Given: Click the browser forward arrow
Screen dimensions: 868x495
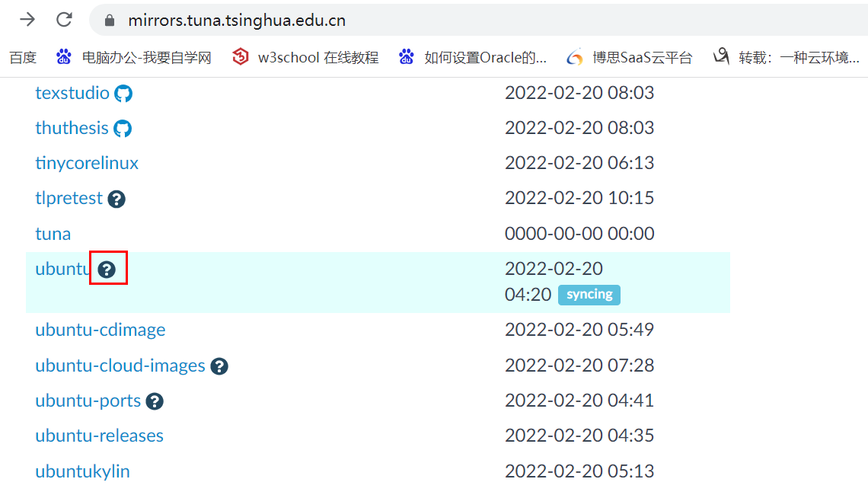Looking at the screenshot, I should pyautogui.click(x=27, y=20).
